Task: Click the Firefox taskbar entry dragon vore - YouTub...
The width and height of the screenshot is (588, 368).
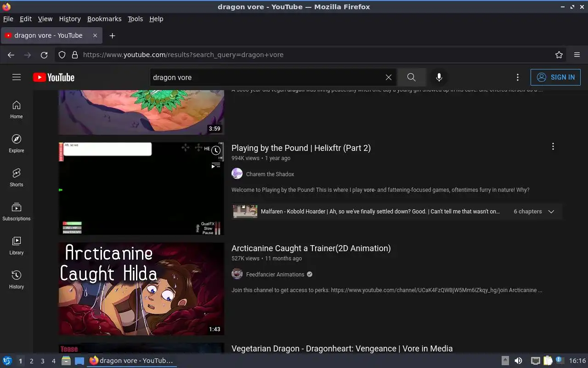Action: [x=132, y=361]
